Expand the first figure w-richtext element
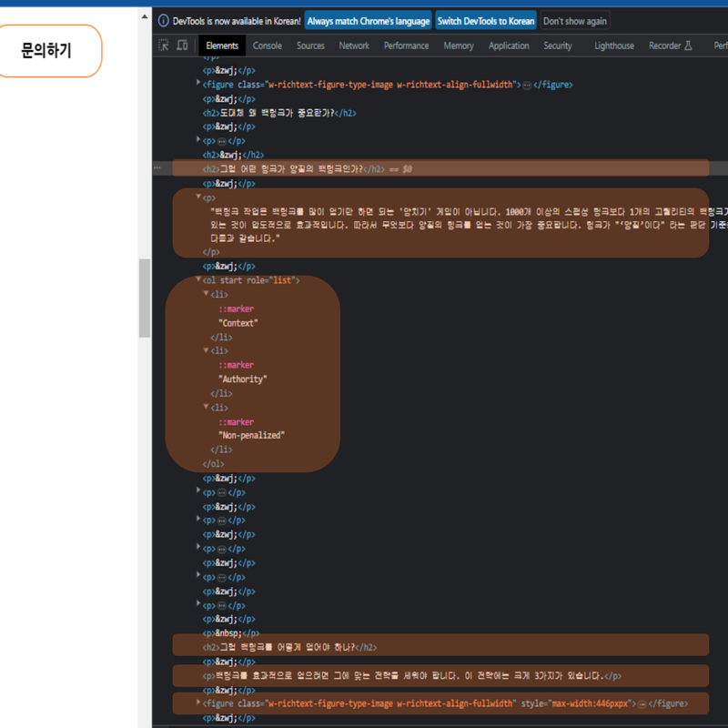Screen dimensions: 728x728 point(198,83)
